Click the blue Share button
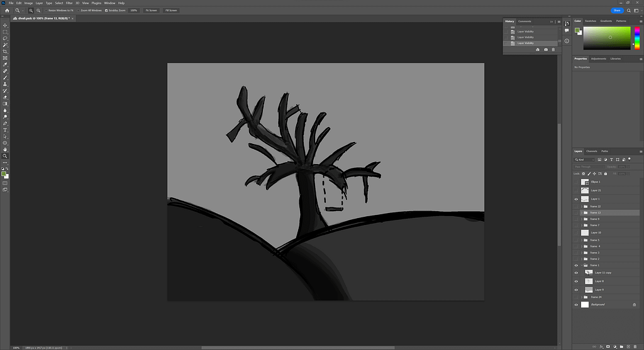The height and width of the screenshot is (350, 644). 616,11
